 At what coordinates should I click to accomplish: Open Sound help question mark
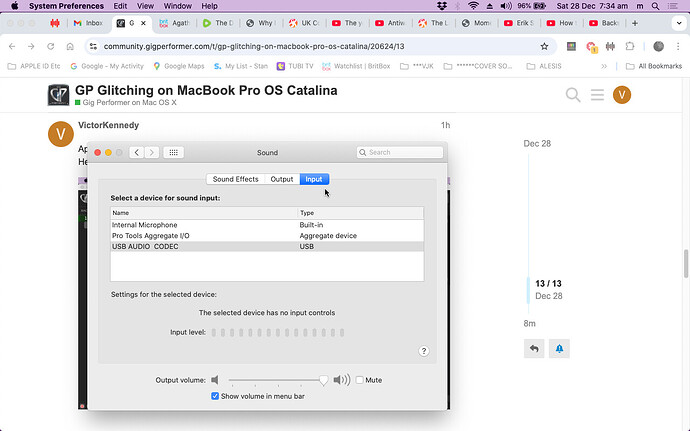tap(424, 351)
